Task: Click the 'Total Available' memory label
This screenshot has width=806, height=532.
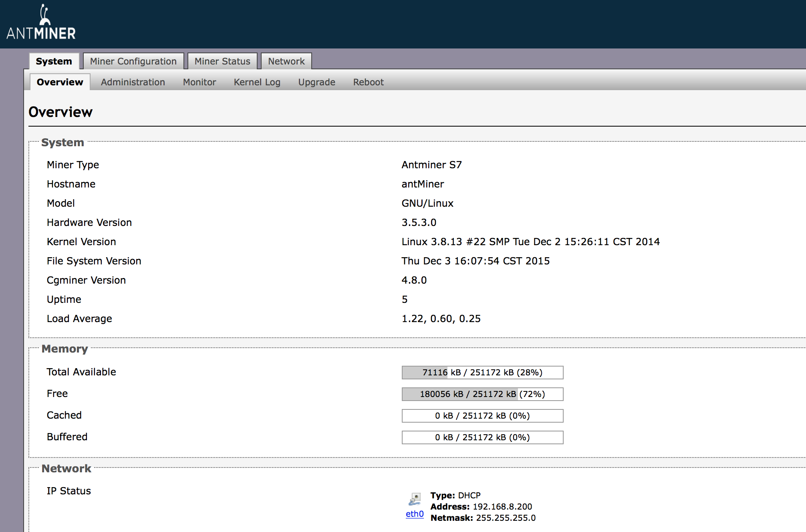Action: tap(81, 372)
